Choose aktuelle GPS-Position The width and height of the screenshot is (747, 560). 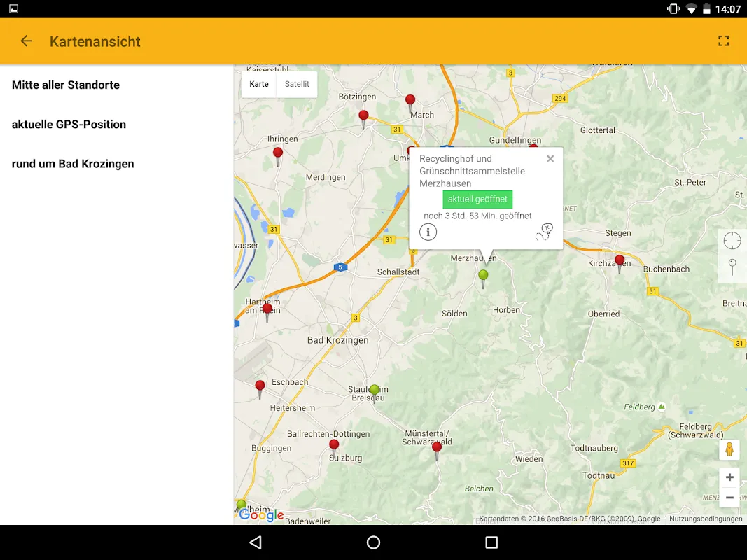tap(69, 125)
